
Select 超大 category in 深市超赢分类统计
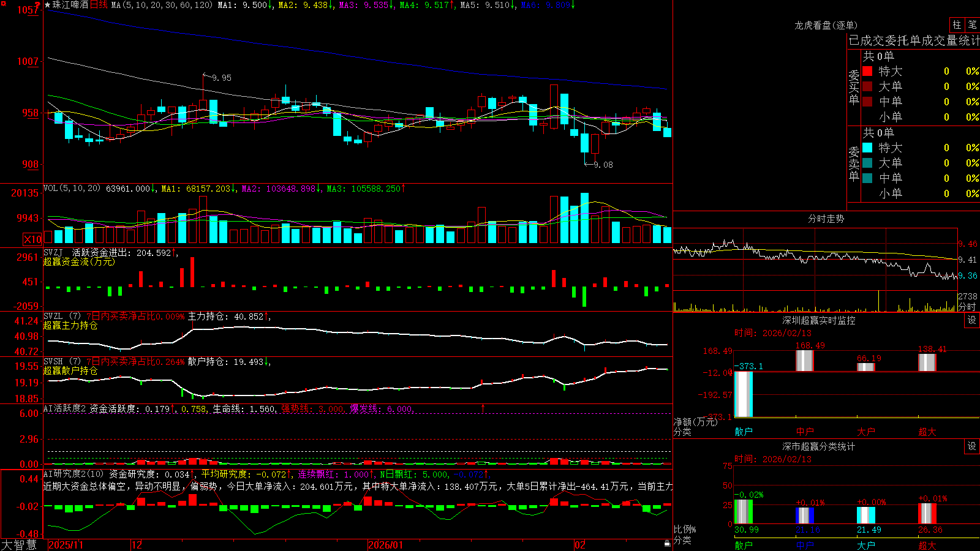[x=927, y=545]
